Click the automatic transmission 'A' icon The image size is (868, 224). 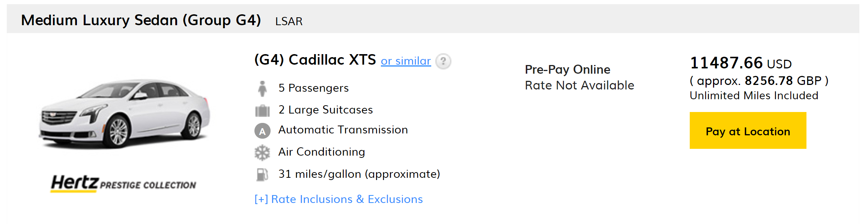click(262, 131)
